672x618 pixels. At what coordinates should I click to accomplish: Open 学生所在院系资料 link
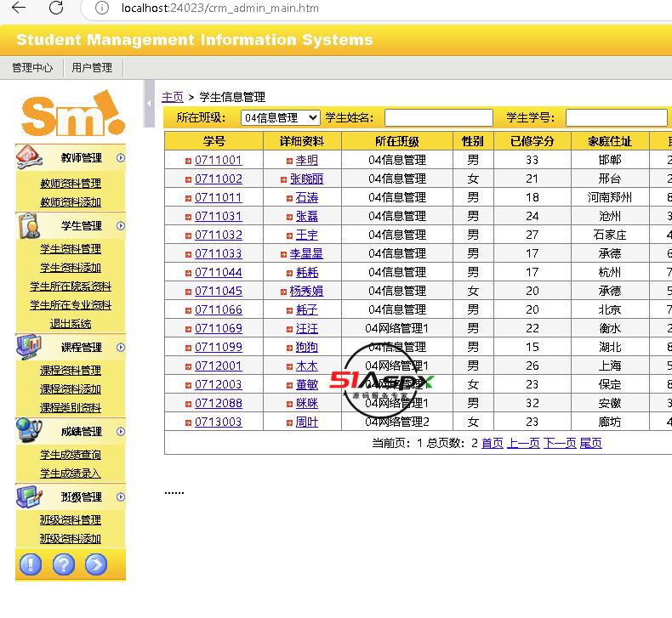click(x=71, y=286)
